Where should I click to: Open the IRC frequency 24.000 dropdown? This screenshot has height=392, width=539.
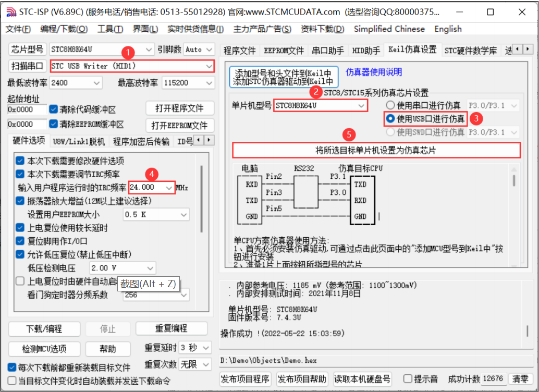tap(169, 188)
